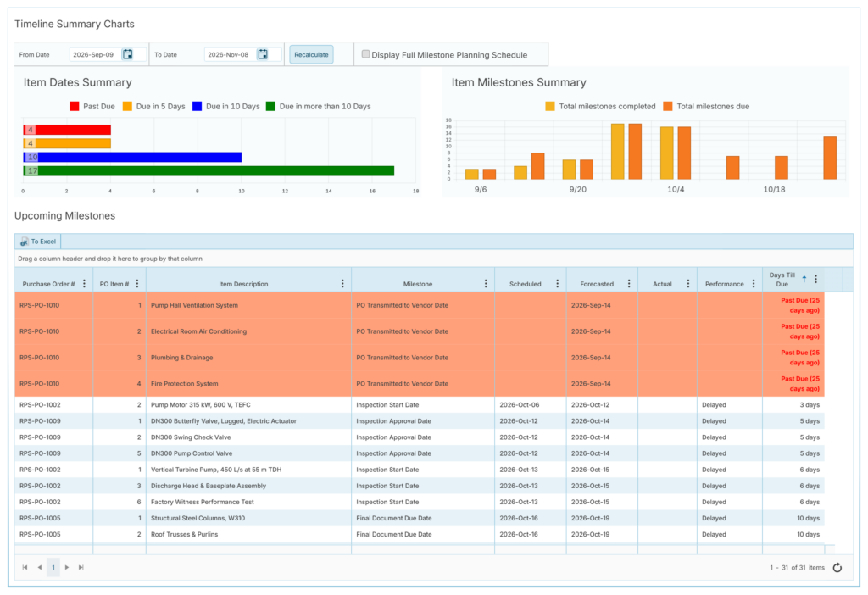This screenshot has height=595, width=868.
Task: Click the Recalculate button
Action: click(x=311, y=54)
